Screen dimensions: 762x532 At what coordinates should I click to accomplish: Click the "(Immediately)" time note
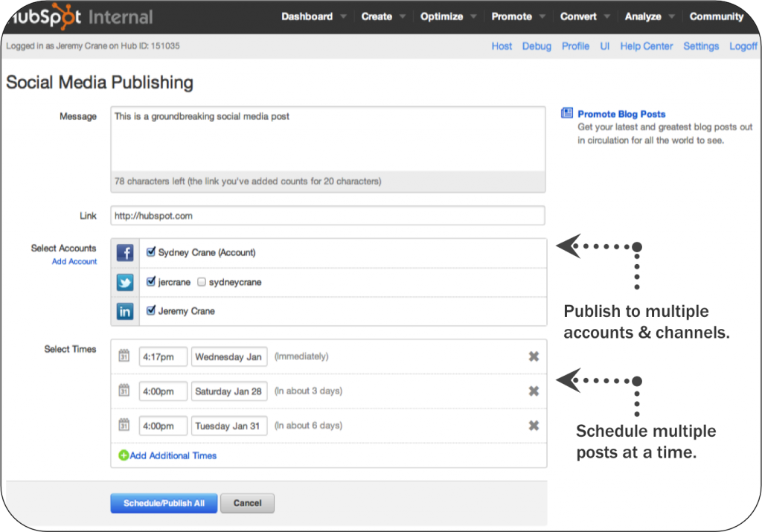click(301, 356)
